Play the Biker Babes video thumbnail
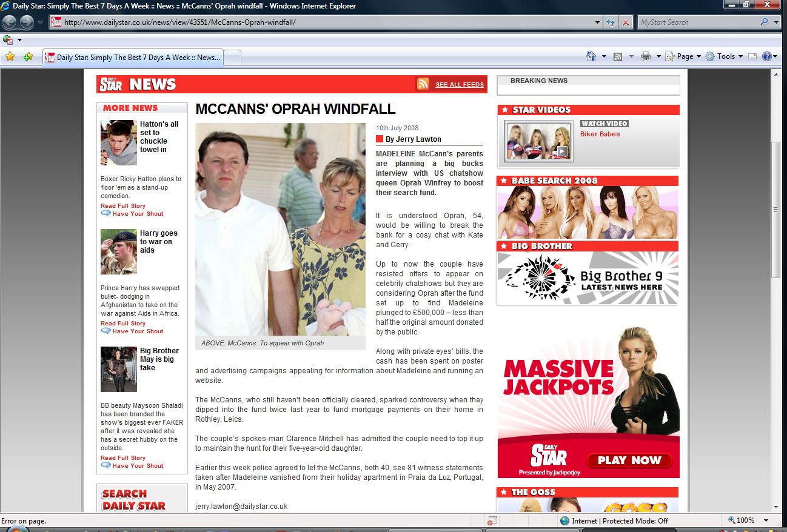This screenshot has height=532, width=787. click(x=538, y=142)
